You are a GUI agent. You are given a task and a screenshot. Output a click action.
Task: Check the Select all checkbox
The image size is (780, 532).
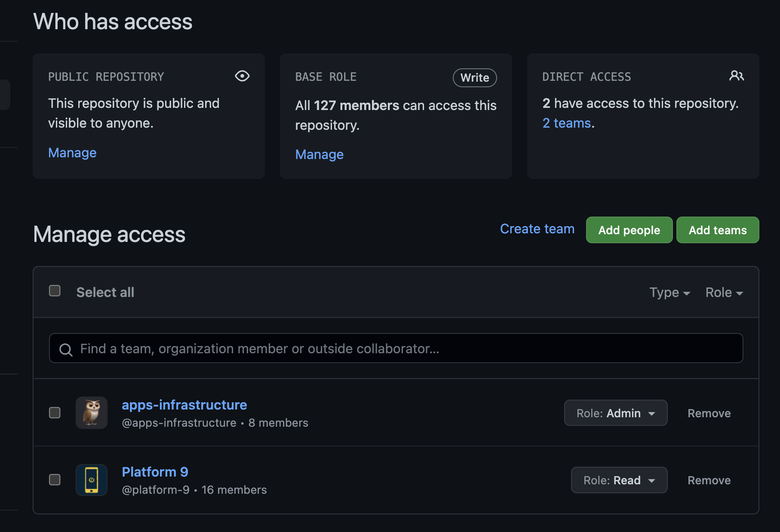55,291
